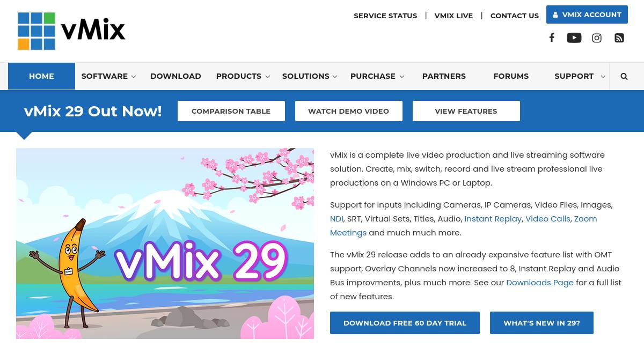
Task: Expand the Solutions menu chevron
Action: pos(335,77)
